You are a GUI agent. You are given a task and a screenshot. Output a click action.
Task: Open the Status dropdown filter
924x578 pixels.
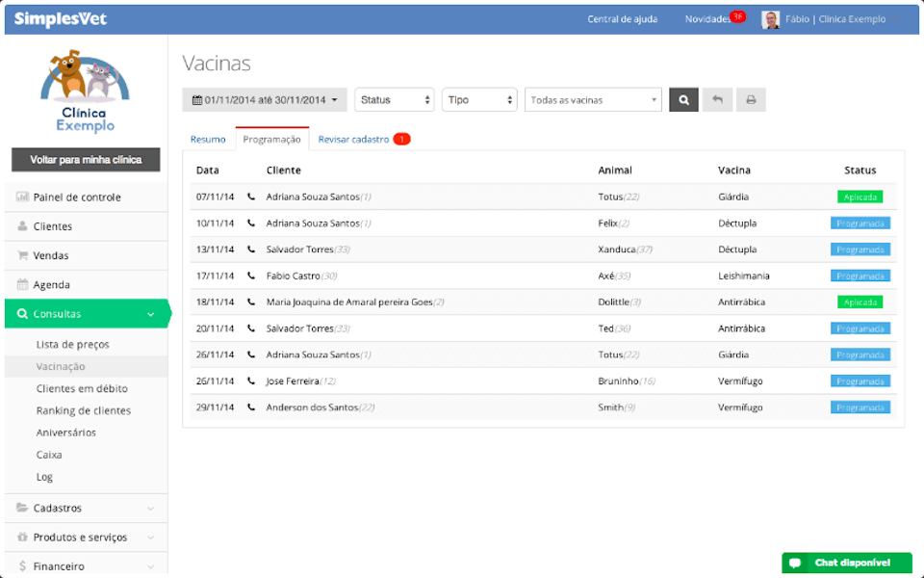point(393,99)
